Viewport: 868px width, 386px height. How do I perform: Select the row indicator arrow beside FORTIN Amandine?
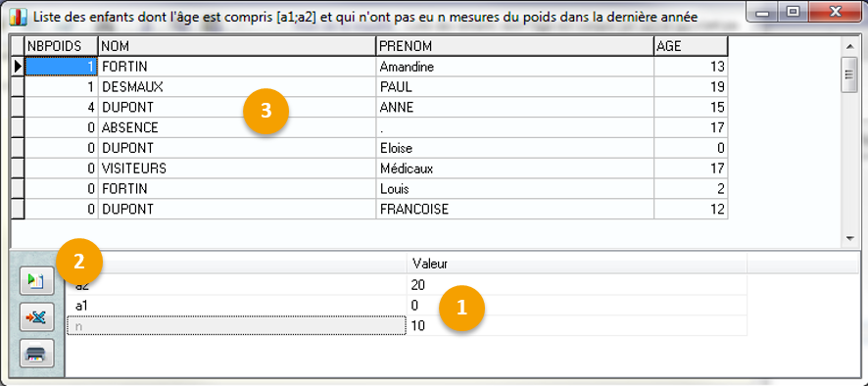coord(19,67)
